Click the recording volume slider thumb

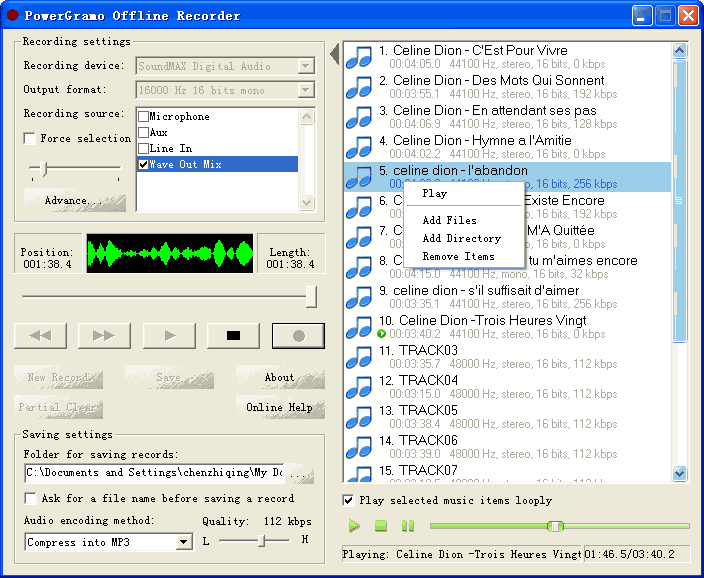pos(44,168)
